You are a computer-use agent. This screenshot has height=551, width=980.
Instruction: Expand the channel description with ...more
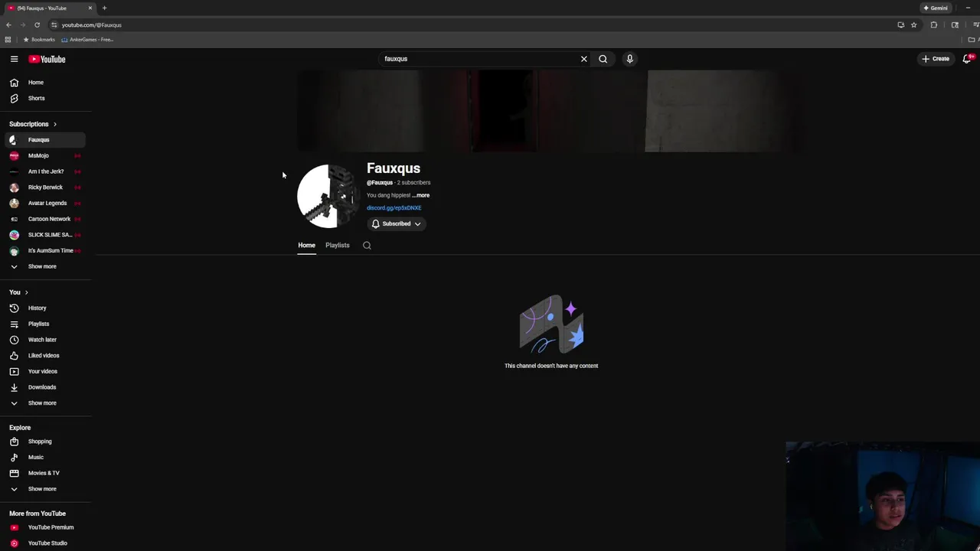(421, 195)
